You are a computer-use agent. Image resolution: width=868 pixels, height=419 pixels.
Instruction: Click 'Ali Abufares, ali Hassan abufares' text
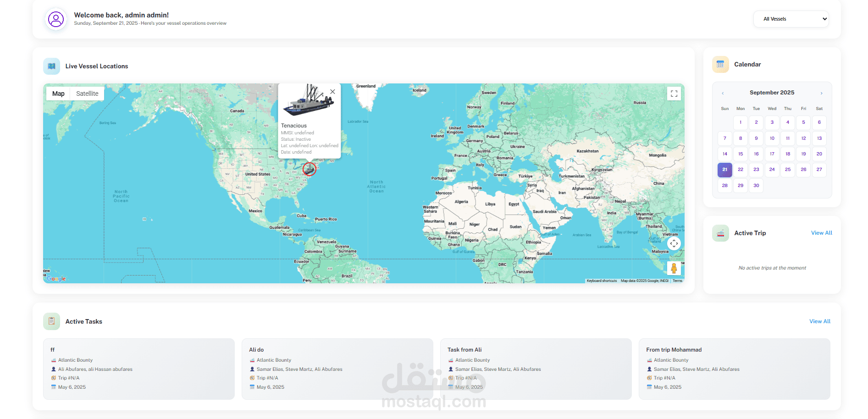pos(95,369)
